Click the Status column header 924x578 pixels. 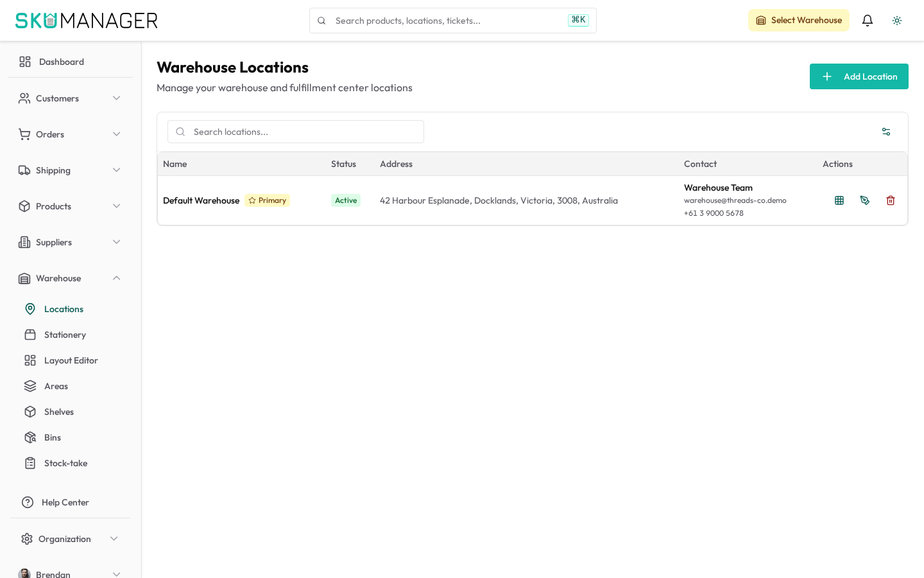point(343,164)
